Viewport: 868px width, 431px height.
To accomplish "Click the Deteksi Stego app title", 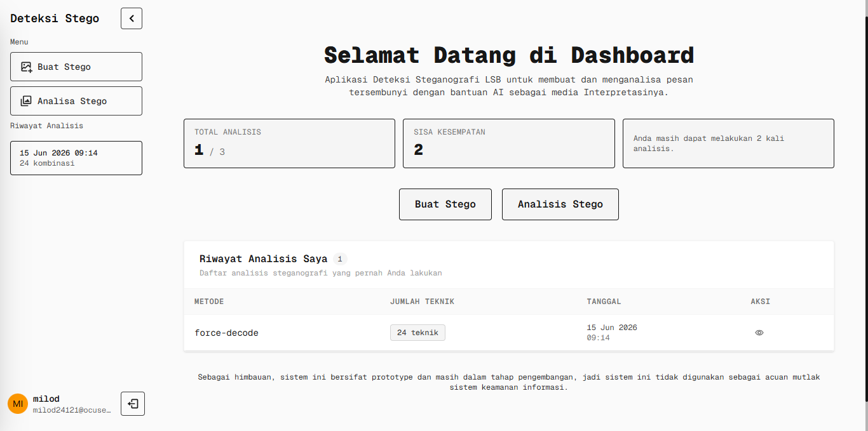I will pos(55,18).
